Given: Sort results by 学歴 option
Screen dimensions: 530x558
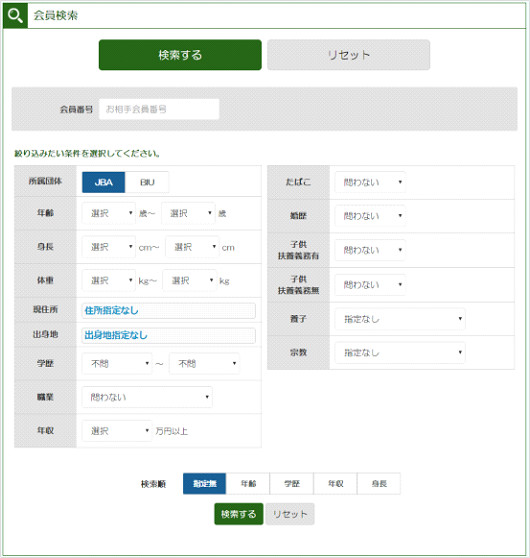Looking at the screenshot, I should [x=292, y=484].
